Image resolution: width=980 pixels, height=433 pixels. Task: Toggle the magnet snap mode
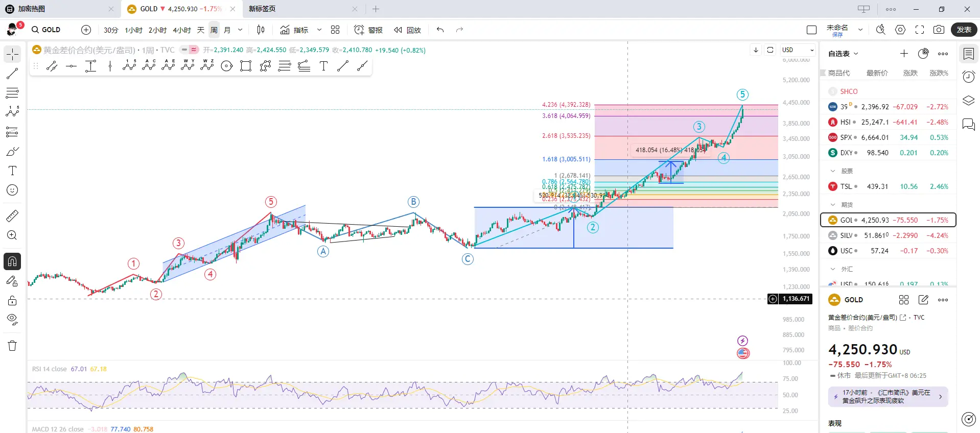12,261
